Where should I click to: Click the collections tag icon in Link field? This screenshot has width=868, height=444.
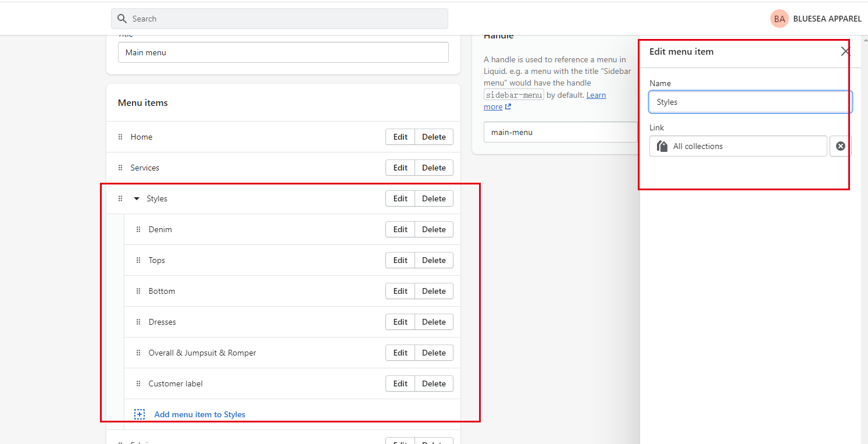(662, 146)
